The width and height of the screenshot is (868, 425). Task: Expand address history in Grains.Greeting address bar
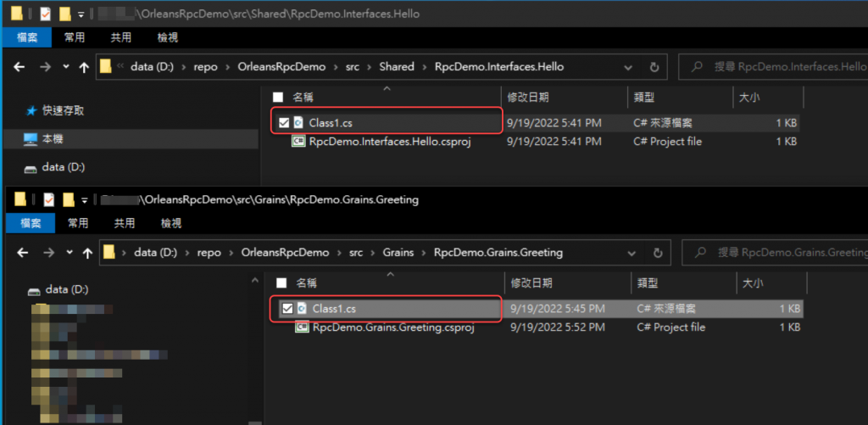[632, 253]
